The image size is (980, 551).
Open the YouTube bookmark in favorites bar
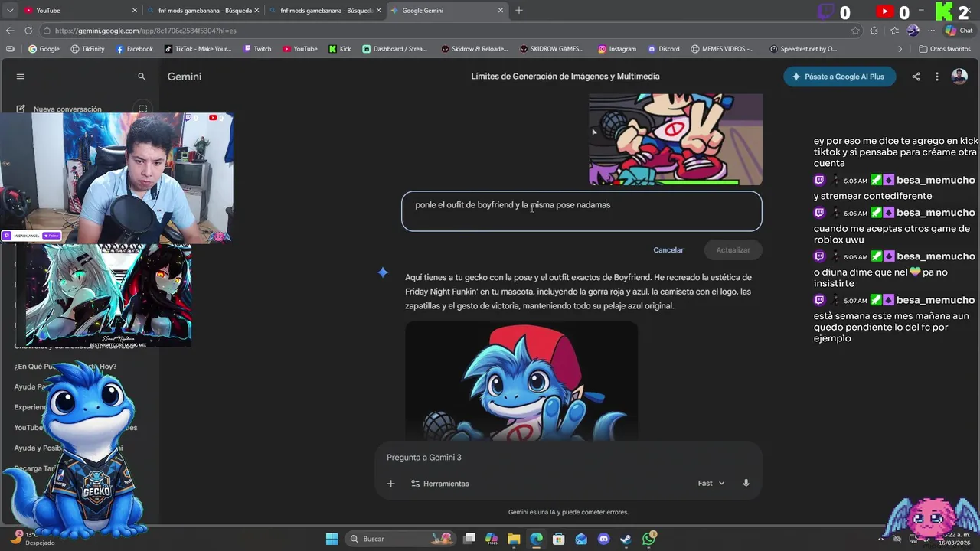[299, 49]
